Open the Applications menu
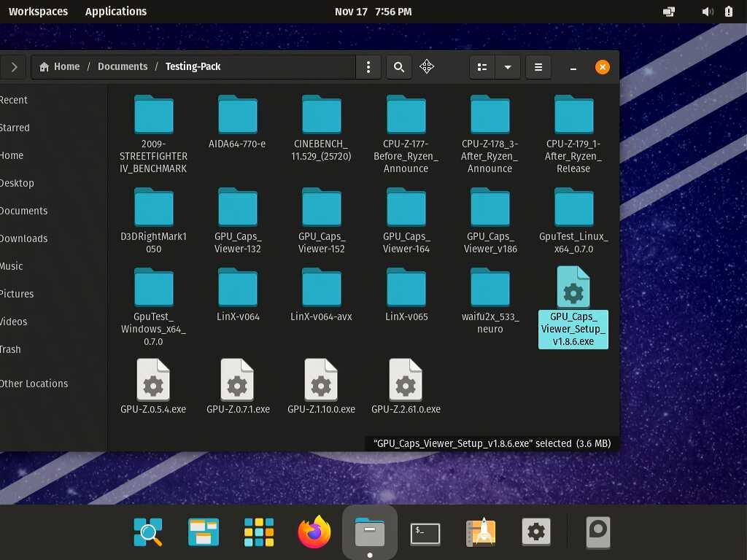747x560 pixels. tap(116, 12)
